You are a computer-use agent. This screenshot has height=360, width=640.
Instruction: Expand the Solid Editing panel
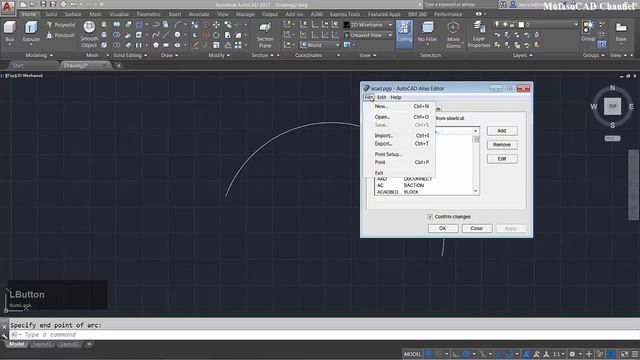click(x=130, y=55)
